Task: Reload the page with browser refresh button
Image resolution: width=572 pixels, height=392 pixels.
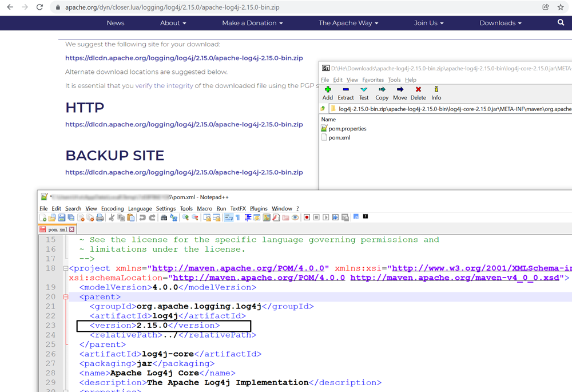Action: 39,7
